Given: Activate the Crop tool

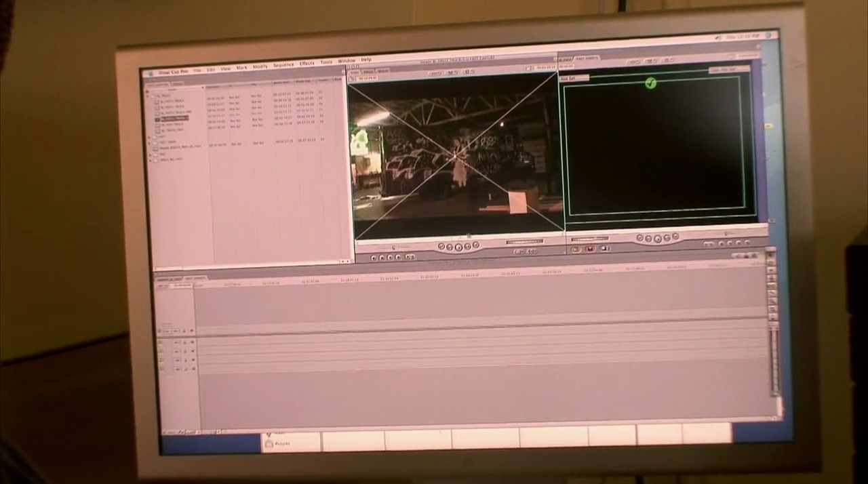Looking at the screenshot, I should pos(772,308).
